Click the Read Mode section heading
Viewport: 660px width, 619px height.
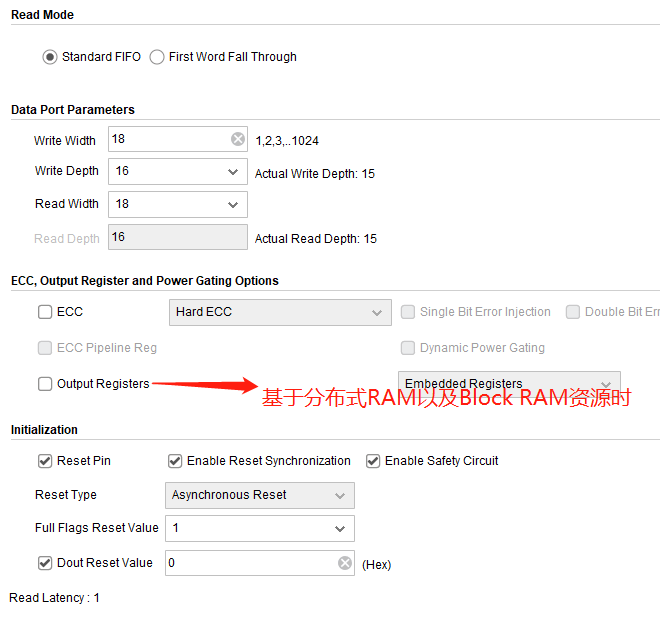(42, 15)
